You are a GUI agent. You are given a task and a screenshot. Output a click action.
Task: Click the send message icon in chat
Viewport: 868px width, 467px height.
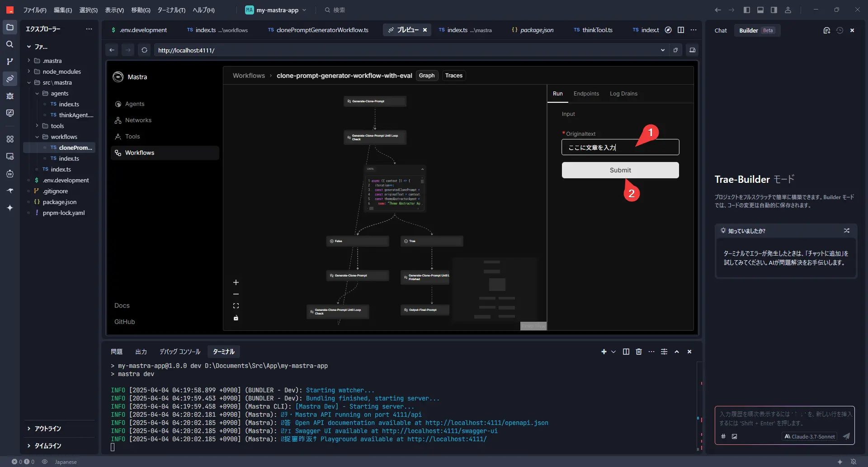point(846,436)
